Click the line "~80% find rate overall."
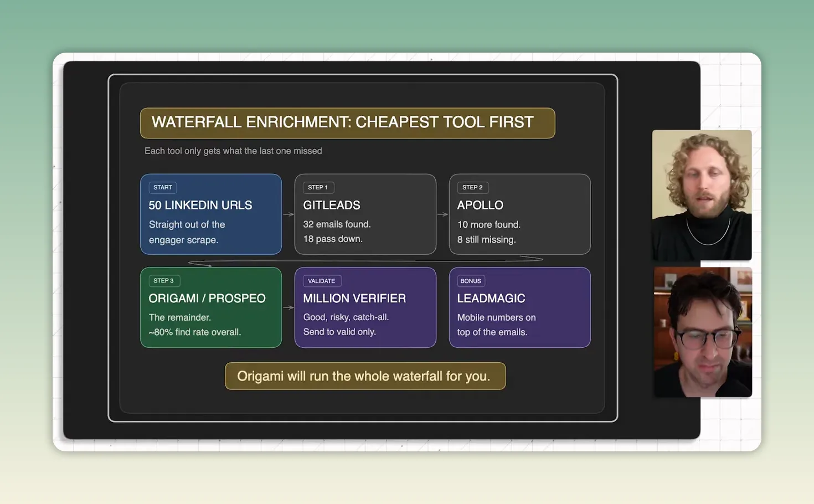814x504 pixels. [x=195, y=332]
